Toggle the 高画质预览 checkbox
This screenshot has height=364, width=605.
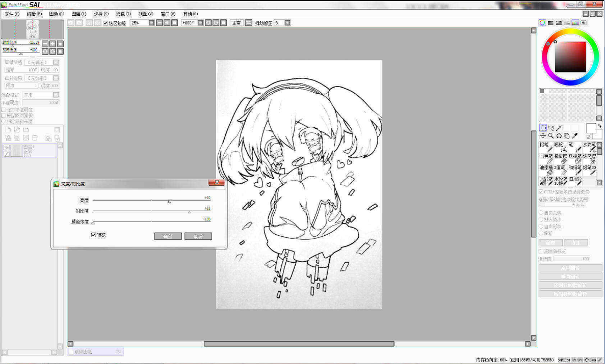tap(541, 251)
